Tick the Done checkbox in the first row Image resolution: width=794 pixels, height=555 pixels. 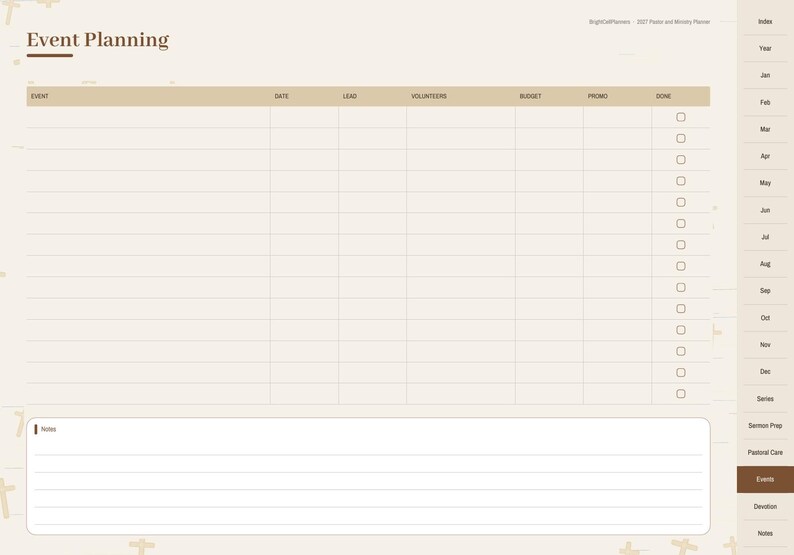(x=681, y=117)
